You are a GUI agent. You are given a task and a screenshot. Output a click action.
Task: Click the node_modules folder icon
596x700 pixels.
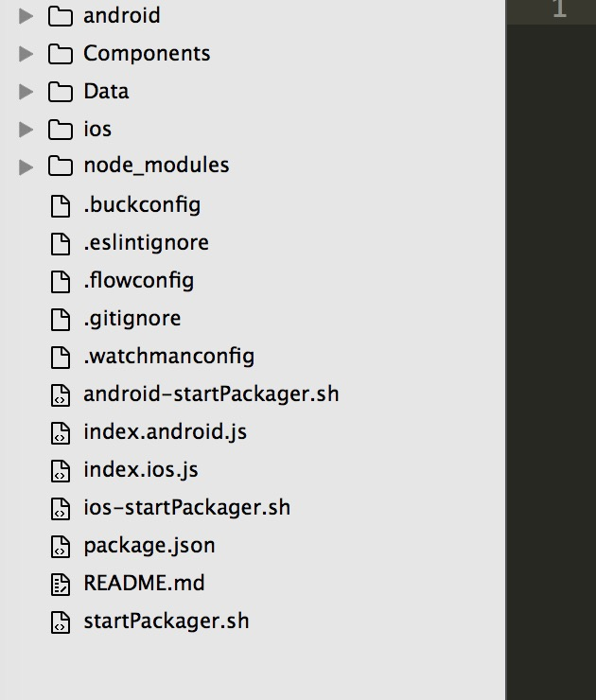(x=60, y=166)
